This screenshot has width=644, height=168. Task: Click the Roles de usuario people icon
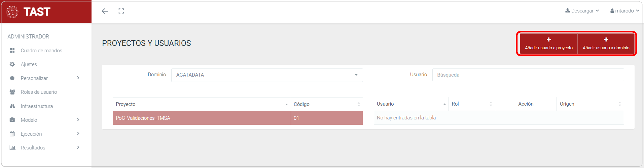[12, 92]
